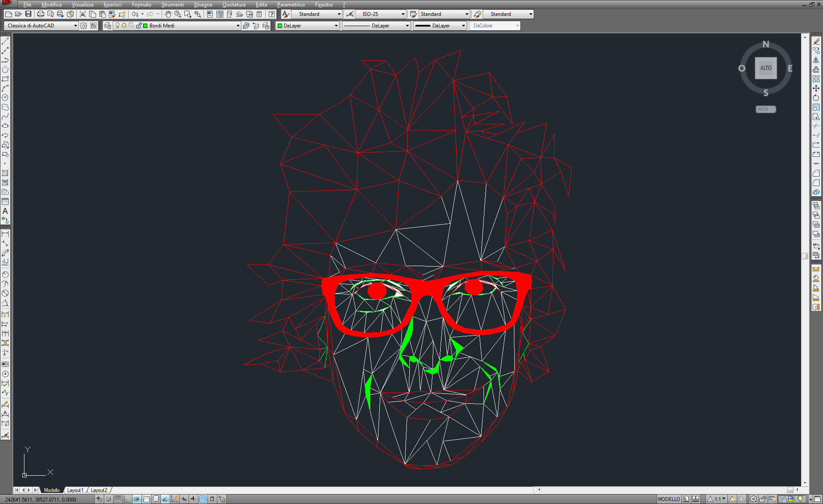Toggle Grid display in status bar

click(x=117, y=499)
